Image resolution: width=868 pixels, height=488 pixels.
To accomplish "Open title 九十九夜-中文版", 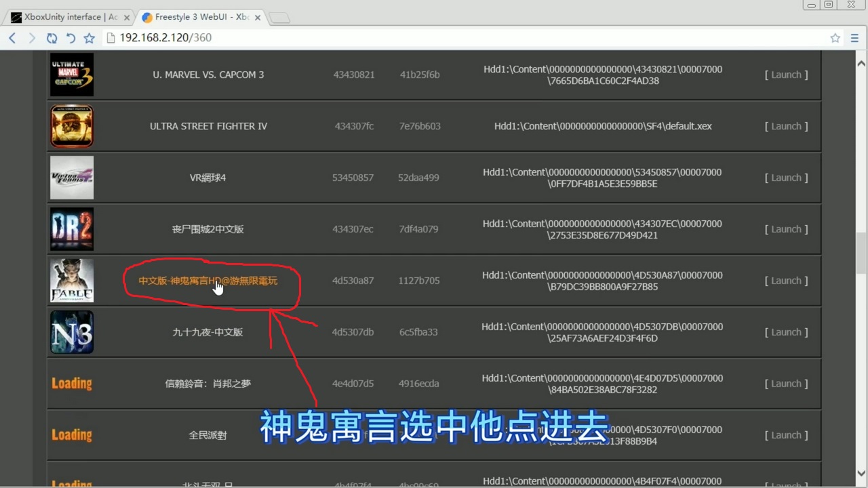I will (208, 332).
